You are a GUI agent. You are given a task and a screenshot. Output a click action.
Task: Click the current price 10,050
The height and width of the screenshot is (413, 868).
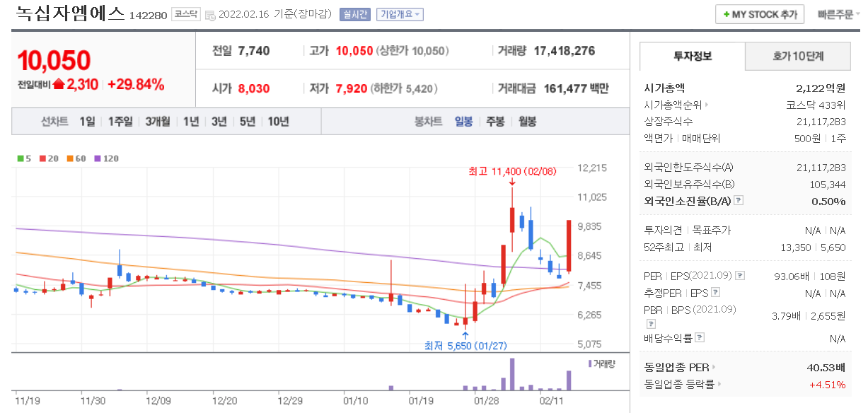coord(54,60)
